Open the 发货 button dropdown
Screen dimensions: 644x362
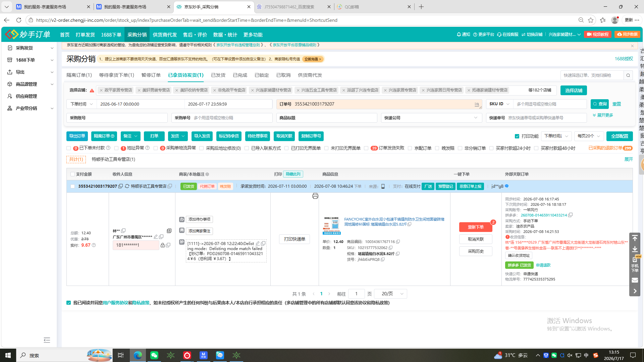coord(177,136)
